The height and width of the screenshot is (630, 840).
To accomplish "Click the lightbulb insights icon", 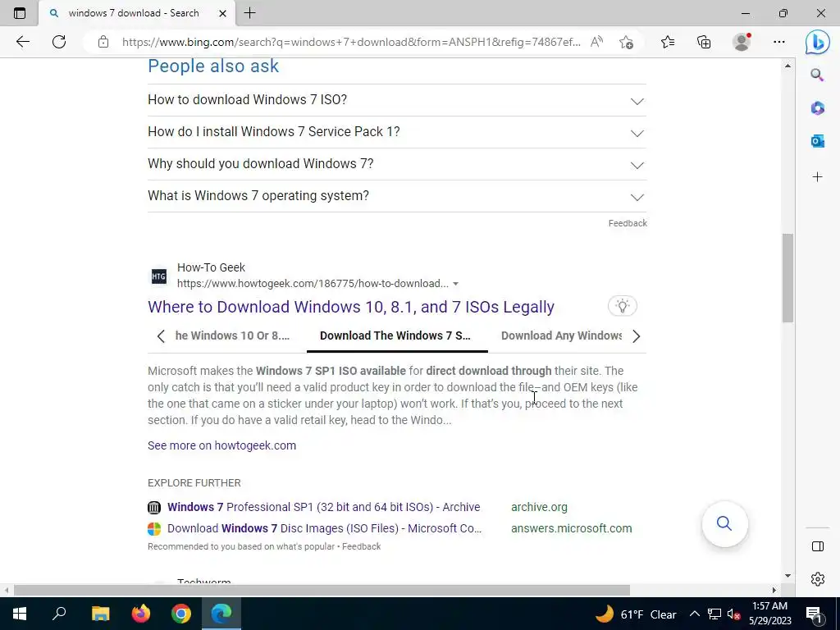I will tap(623, 306).
